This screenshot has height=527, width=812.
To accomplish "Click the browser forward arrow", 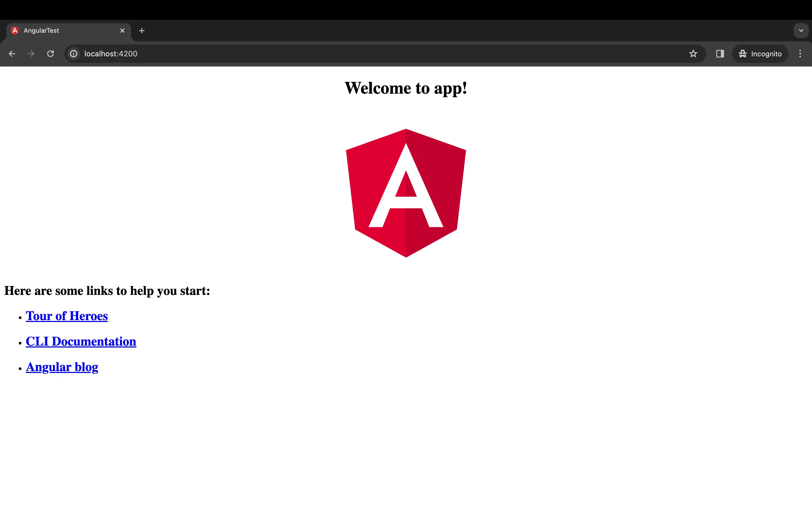I will click(31, 54).
